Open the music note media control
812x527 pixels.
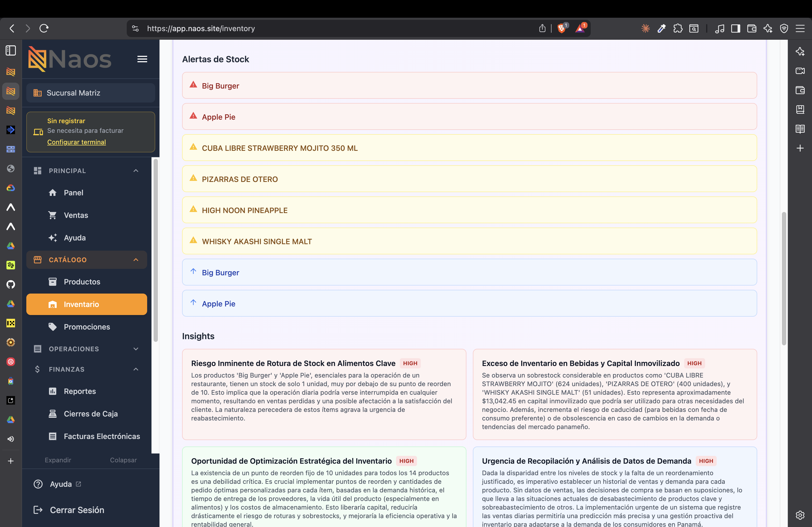(720, 28)
